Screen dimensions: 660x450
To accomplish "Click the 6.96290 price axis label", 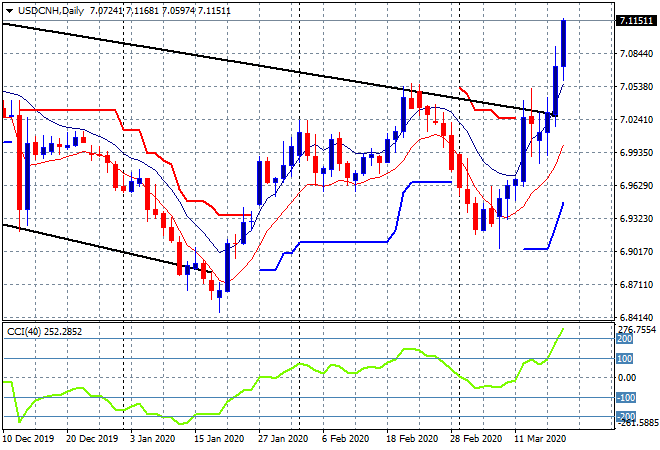I will point(636,186).
